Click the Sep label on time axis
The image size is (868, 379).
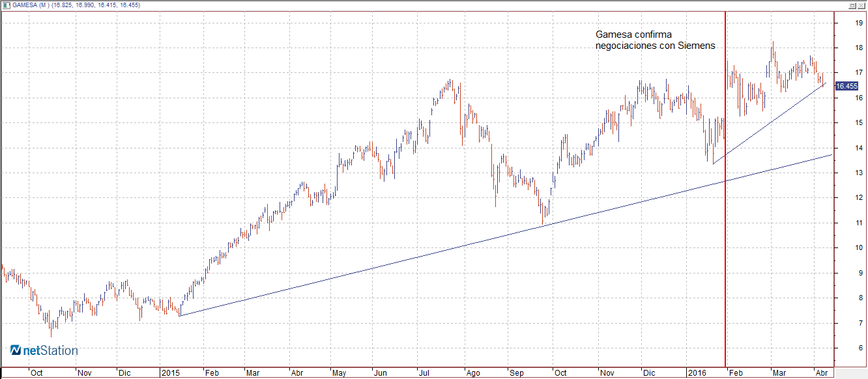click(516, 373)
